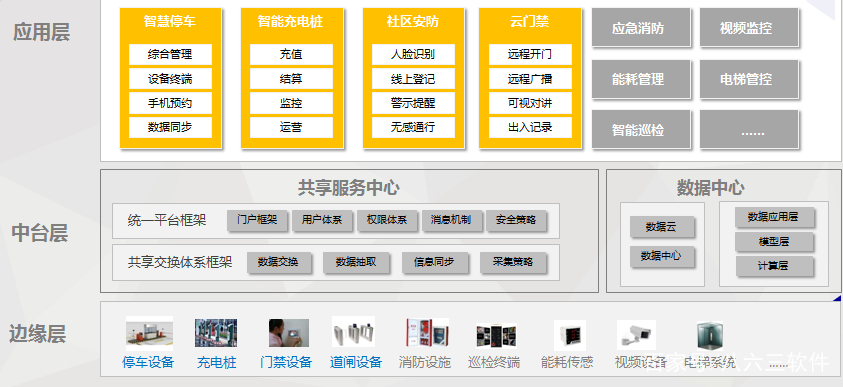Select the 智能巡检 gray tile

641,129
